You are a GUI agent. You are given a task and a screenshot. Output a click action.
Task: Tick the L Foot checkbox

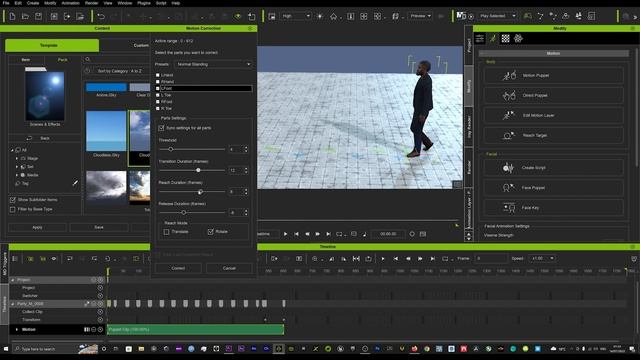(x=158, y=88)
